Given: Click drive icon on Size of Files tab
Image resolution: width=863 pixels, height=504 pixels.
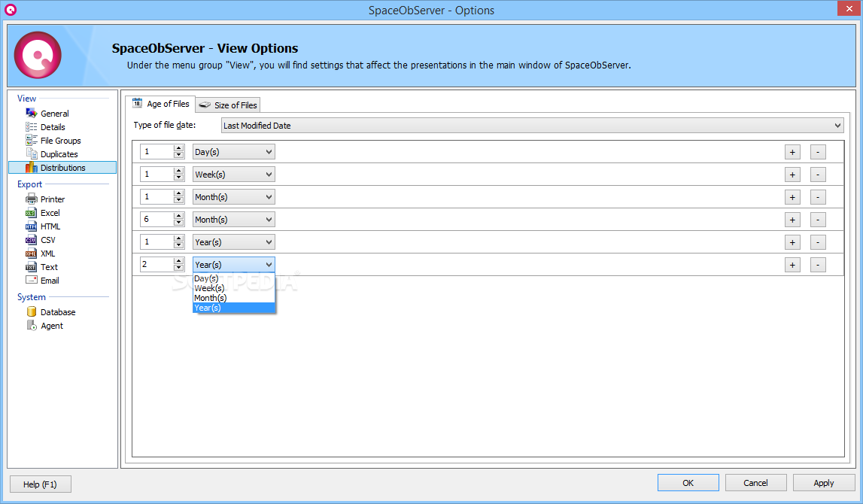Looking at the screenshot, I should coord(205,105).
